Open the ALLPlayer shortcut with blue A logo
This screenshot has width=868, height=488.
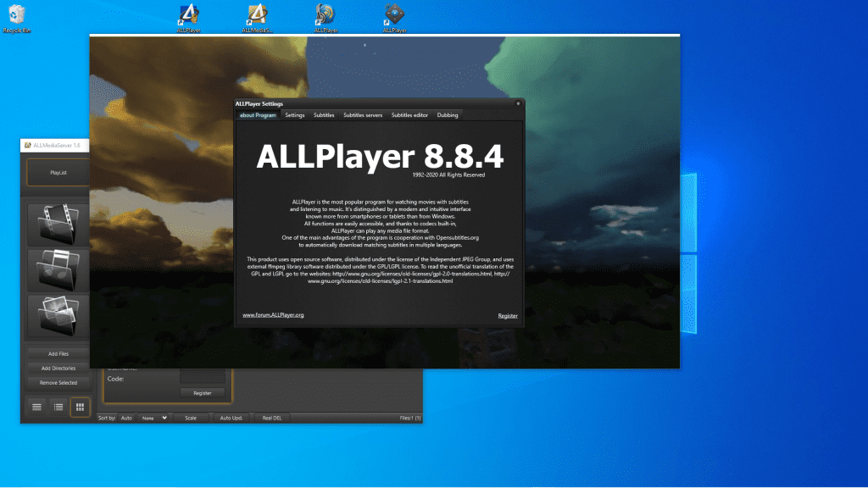coord(189,19)
